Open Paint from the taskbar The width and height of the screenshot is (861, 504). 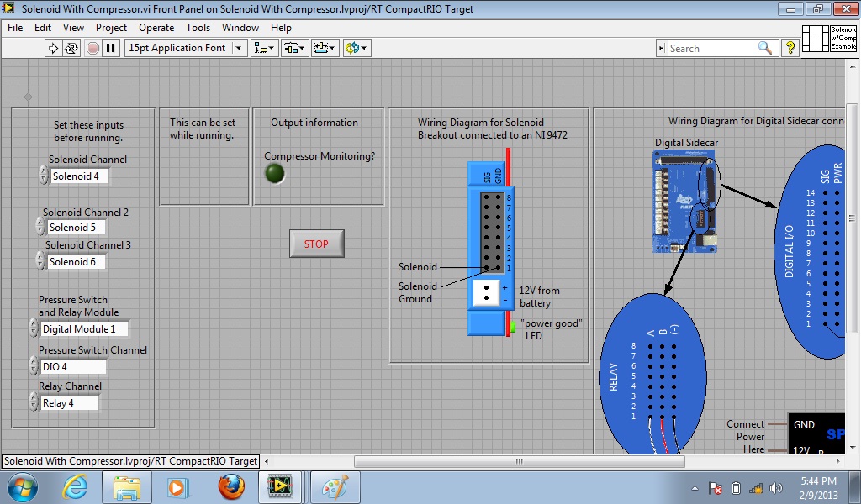(x=335, y=487)
